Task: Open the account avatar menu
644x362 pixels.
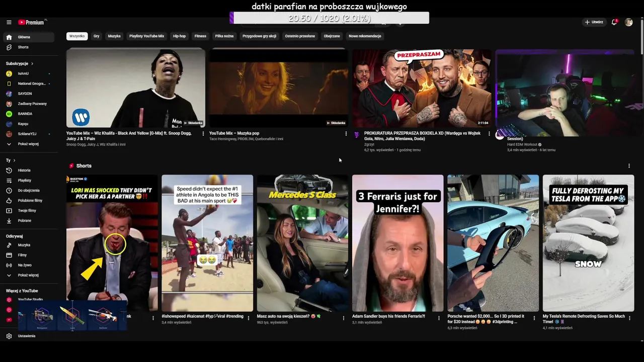Action: (628, 22)
